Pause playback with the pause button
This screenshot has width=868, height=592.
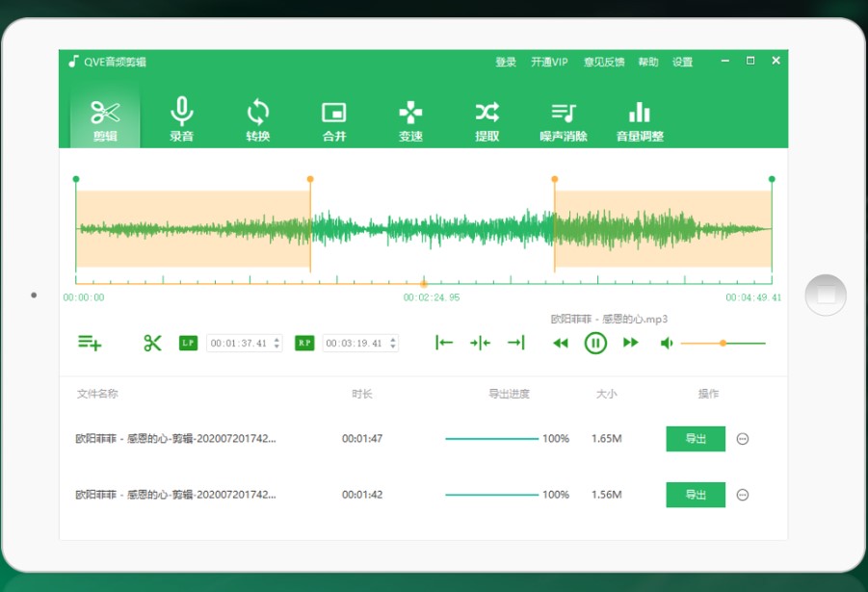point(595,343)
